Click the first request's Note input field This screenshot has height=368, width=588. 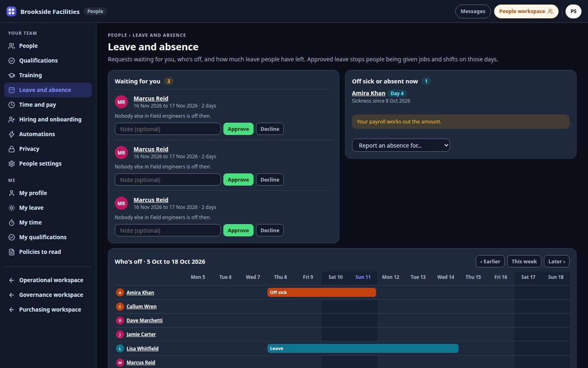[x=168, y=129]
